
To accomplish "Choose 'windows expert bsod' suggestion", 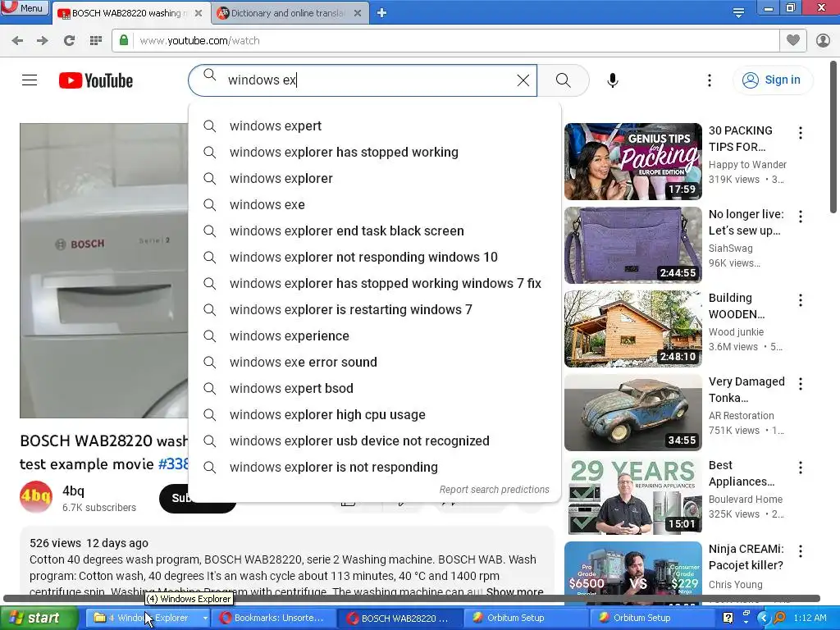I will [374, 388].
